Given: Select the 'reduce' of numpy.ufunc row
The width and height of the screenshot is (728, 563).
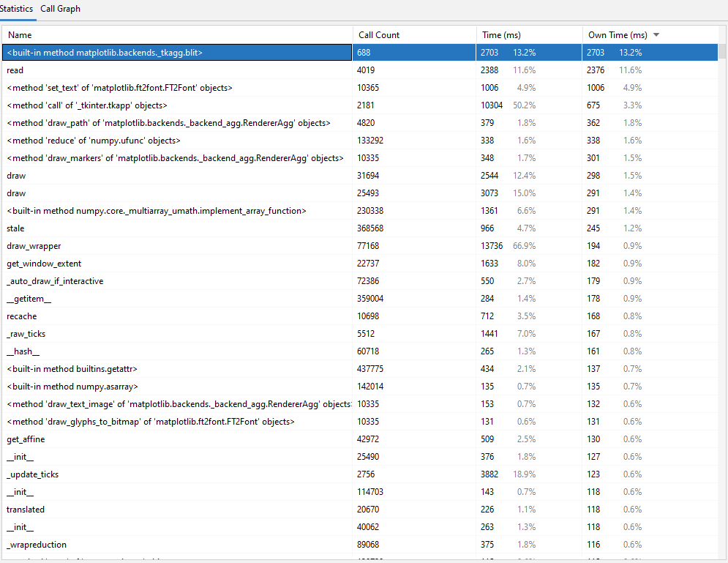Looking at the screenshot, I should [x=360, y=141].
